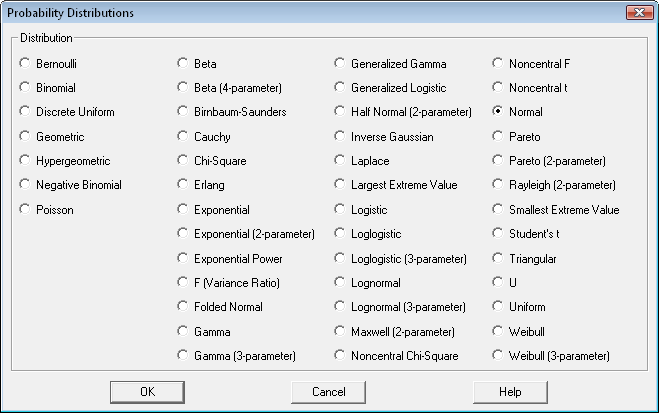Choose the Generalized Logistic option

point(340,88)
